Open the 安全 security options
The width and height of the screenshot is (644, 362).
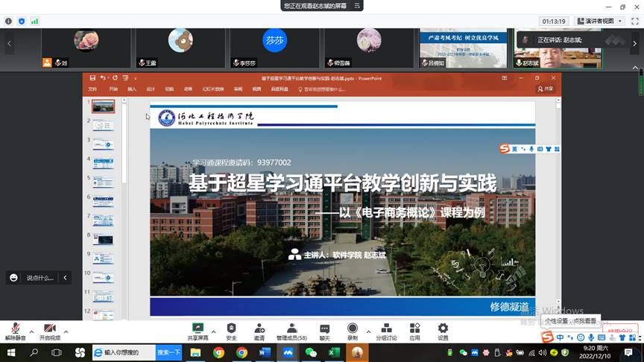pyautogui.click(x=231, y=331)
